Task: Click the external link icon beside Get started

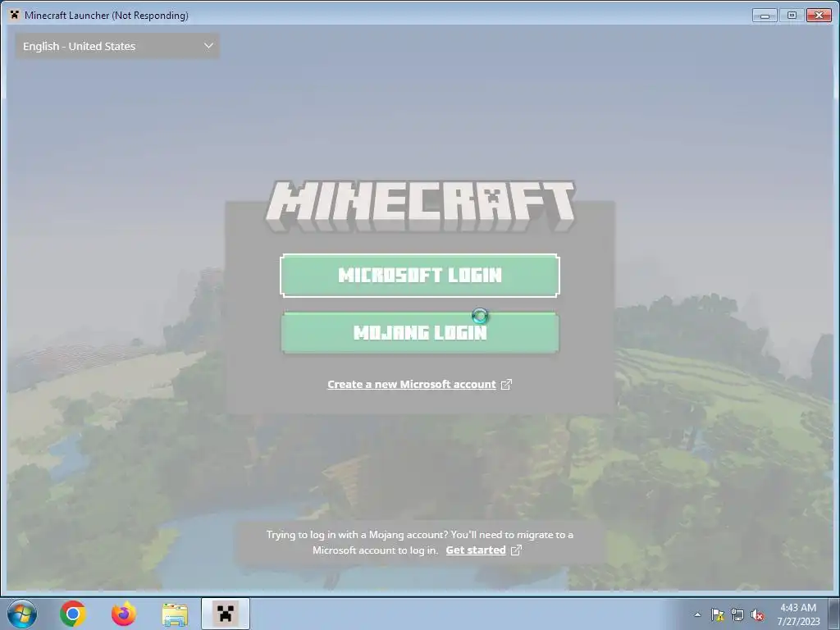Action: (516, 550)
